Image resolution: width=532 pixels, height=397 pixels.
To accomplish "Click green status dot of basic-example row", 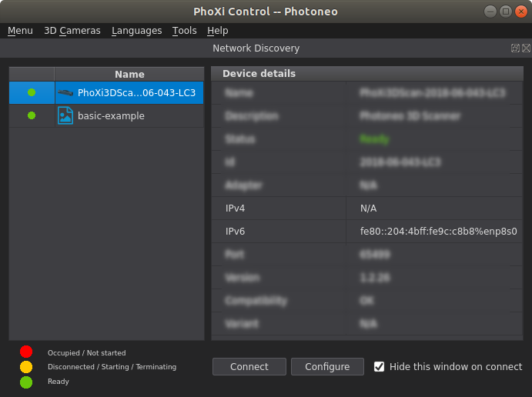I will [32, 115].
